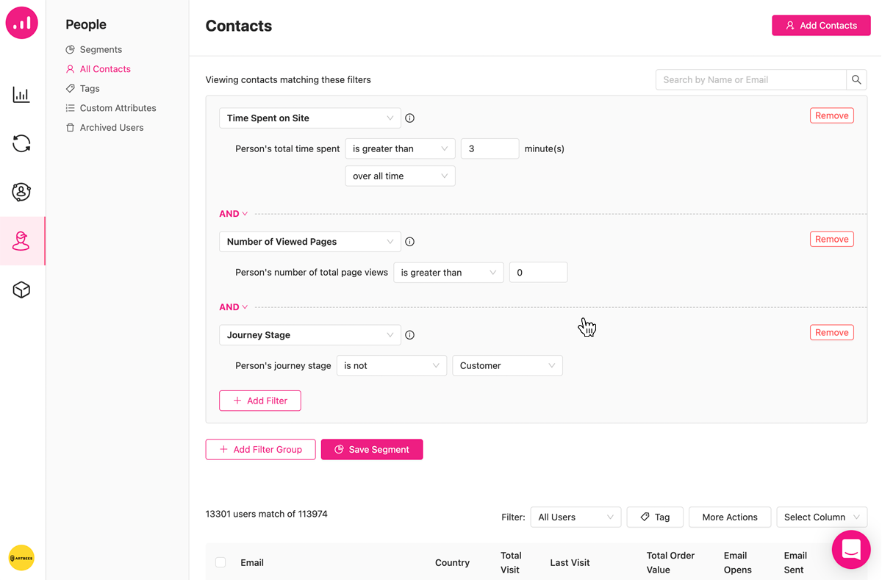Screen dimensions: 882x588
Task: Open the Time Spent on Site dropdown
Action: pos(310,118)
